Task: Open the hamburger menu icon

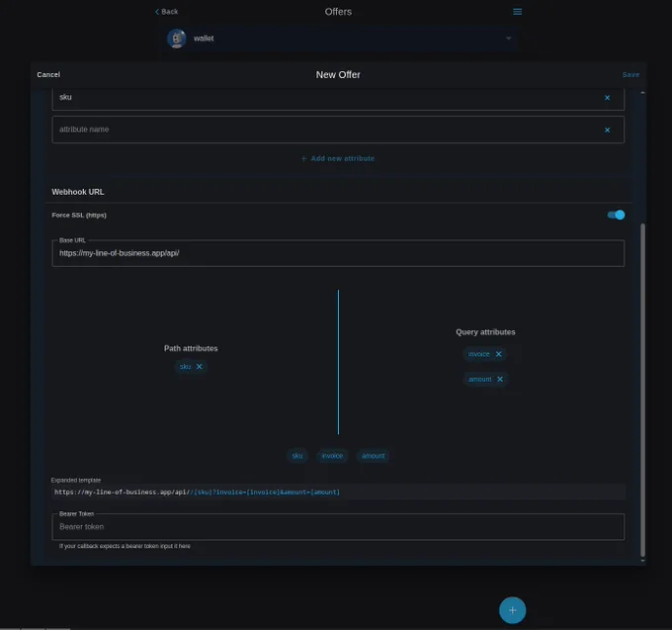Action: [517, 12]
